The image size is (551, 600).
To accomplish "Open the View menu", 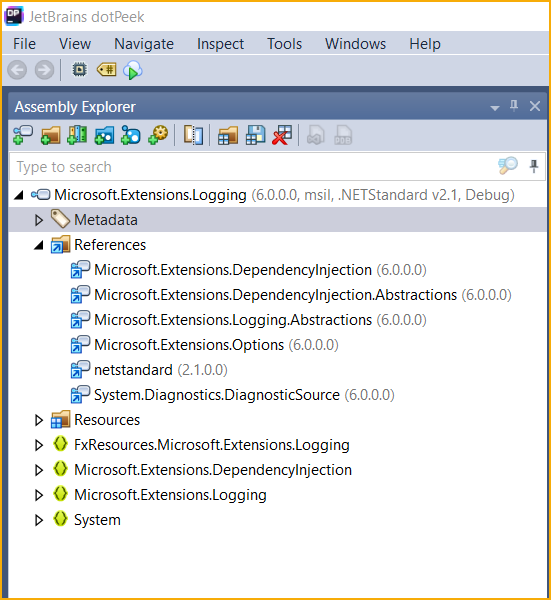I will coord(75,44).
